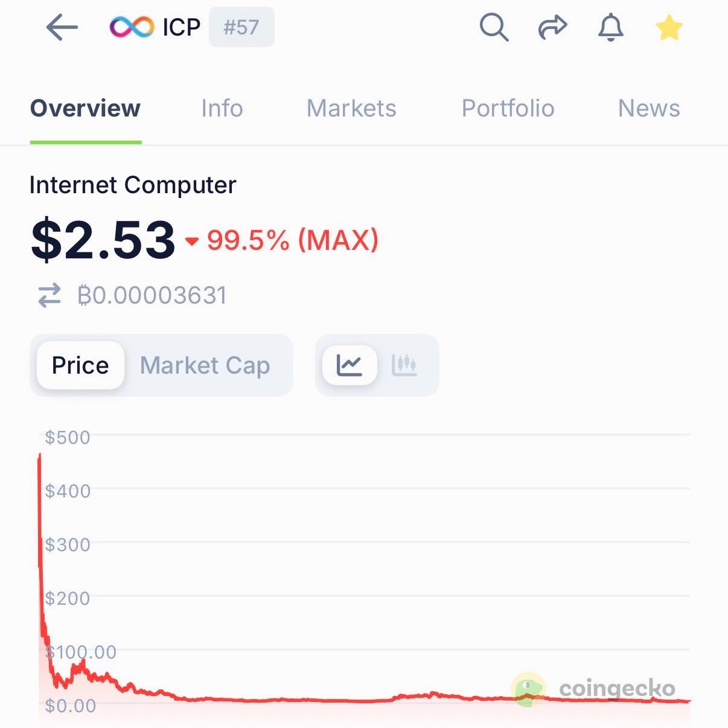Image resolution: width=728 pixels, height=728 pixels.
Task: Open price alerts bell icon
Action: tap(610, 28)
